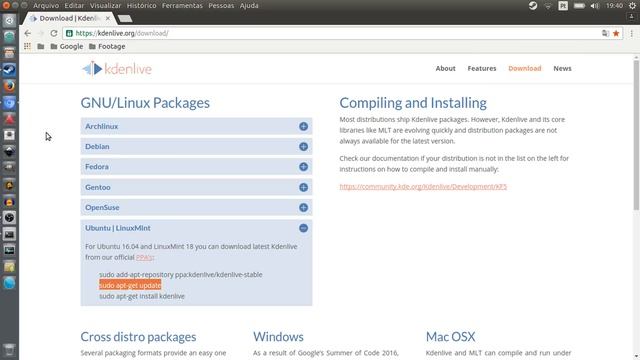Click the page vertical scrollbar thumb
The width and height of the screenshot is (640, 360).
coord(636,135)
